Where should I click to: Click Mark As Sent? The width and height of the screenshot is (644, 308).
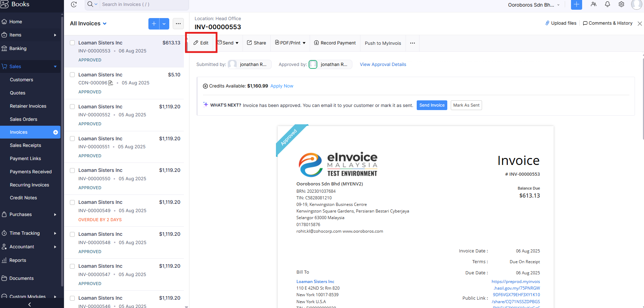coord(466,105)
